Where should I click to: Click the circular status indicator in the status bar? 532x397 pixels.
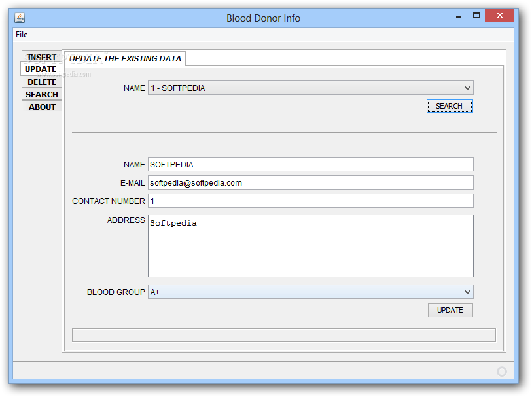(x=501, y=371)
